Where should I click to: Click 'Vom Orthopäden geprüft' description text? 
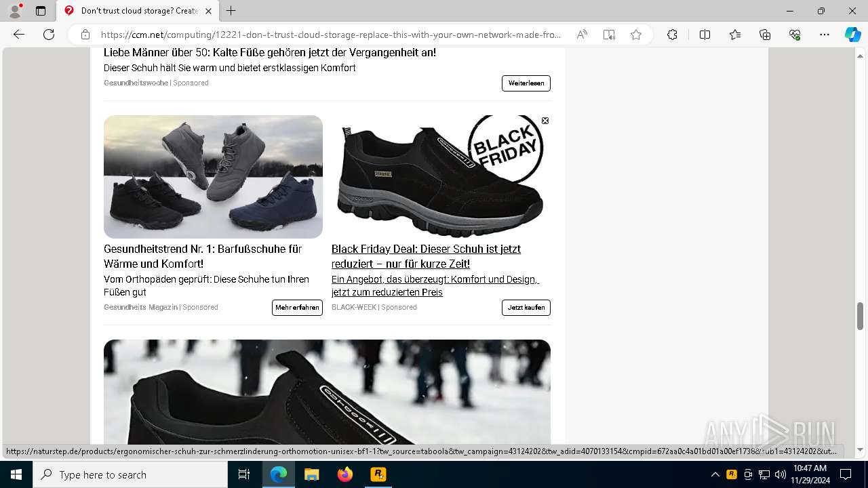(206, 285)
